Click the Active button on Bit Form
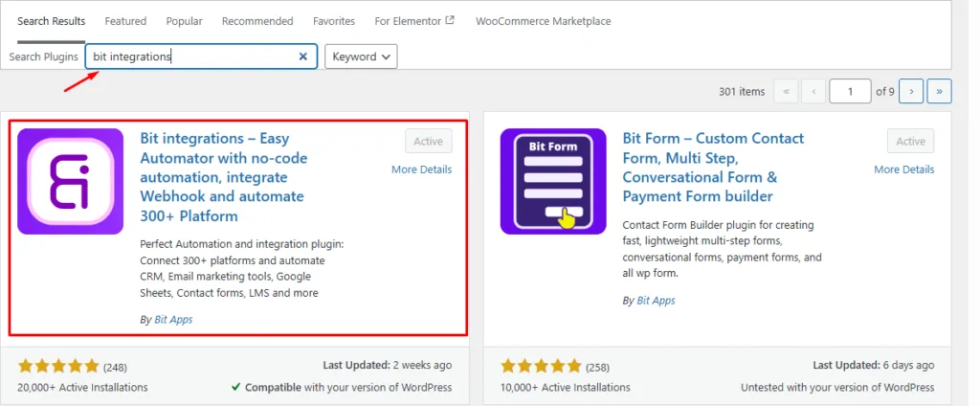Screen dimensions: 980x406 [x=910, y=142]
